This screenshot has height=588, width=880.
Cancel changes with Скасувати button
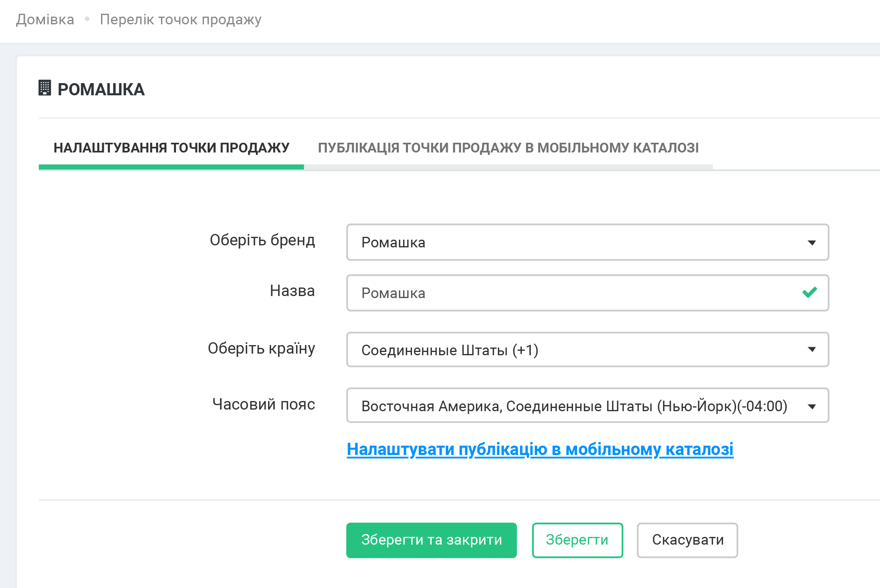click(687, 540)
